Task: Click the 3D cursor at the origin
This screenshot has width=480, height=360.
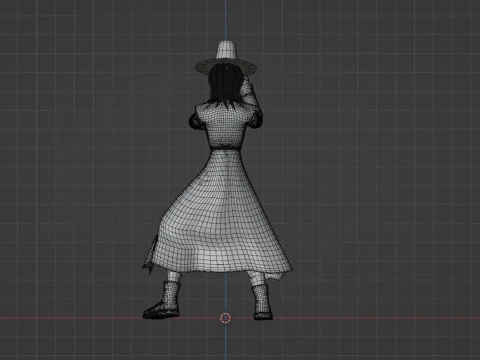Action: [226, 318]
